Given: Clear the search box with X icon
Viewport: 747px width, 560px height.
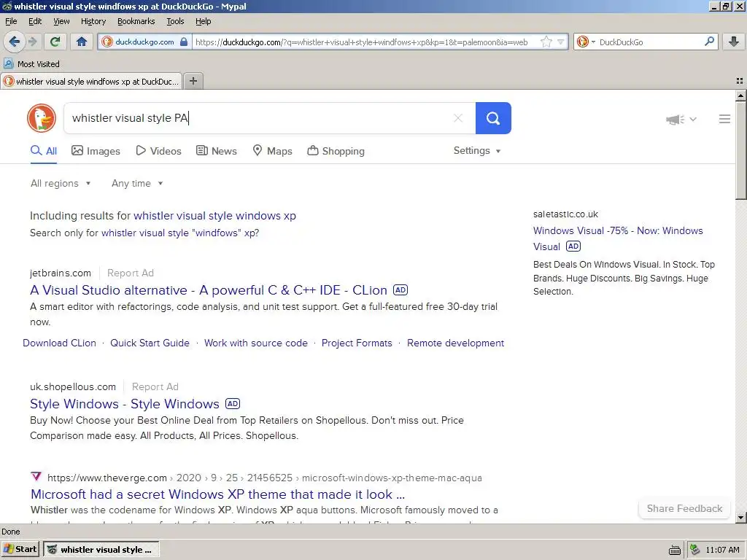Looking at the screenshot, I should [x=458, y=118].
